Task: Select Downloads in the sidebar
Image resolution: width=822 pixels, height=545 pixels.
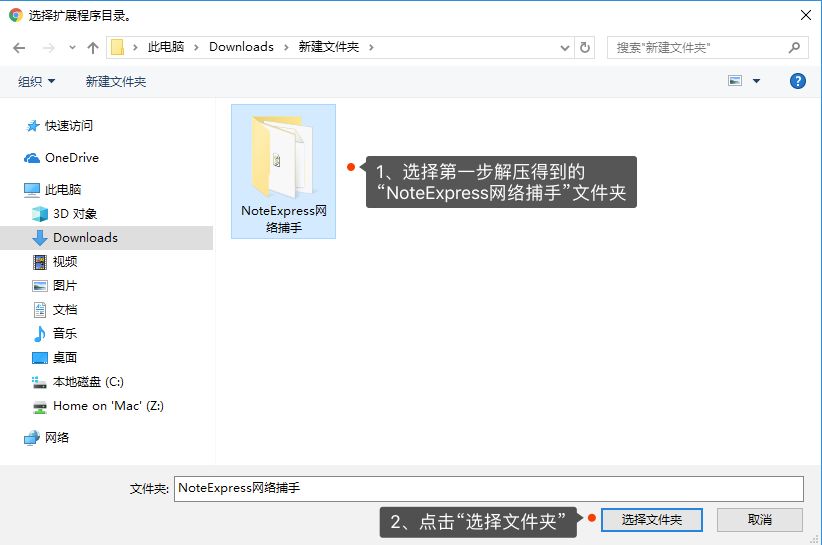Action: pyautogui.click(x=106, y=238)
